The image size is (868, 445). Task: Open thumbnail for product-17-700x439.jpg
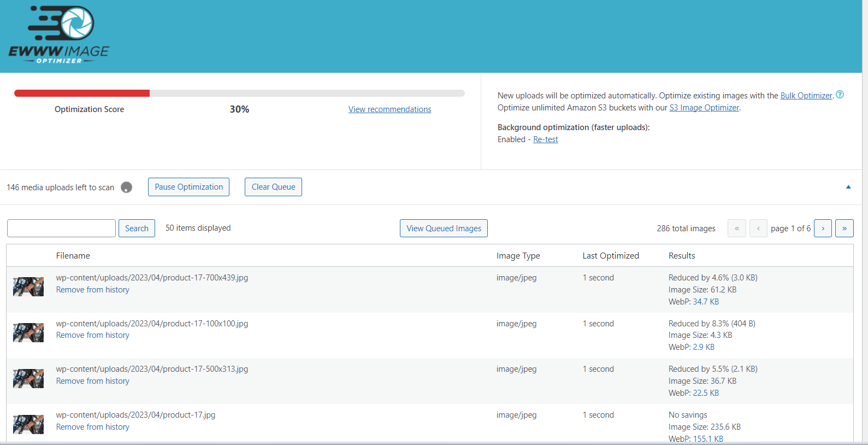pyautogui.click(x=28, y=287)
